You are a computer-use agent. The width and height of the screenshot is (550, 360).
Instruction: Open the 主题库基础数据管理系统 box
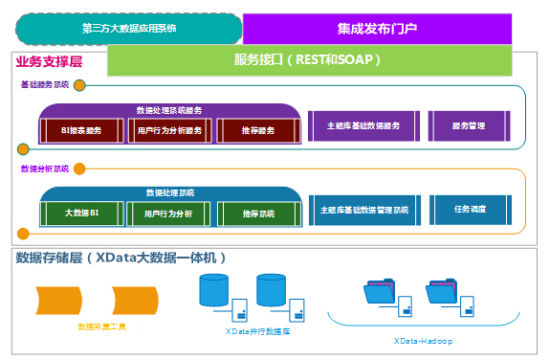(x=365, y=210)
